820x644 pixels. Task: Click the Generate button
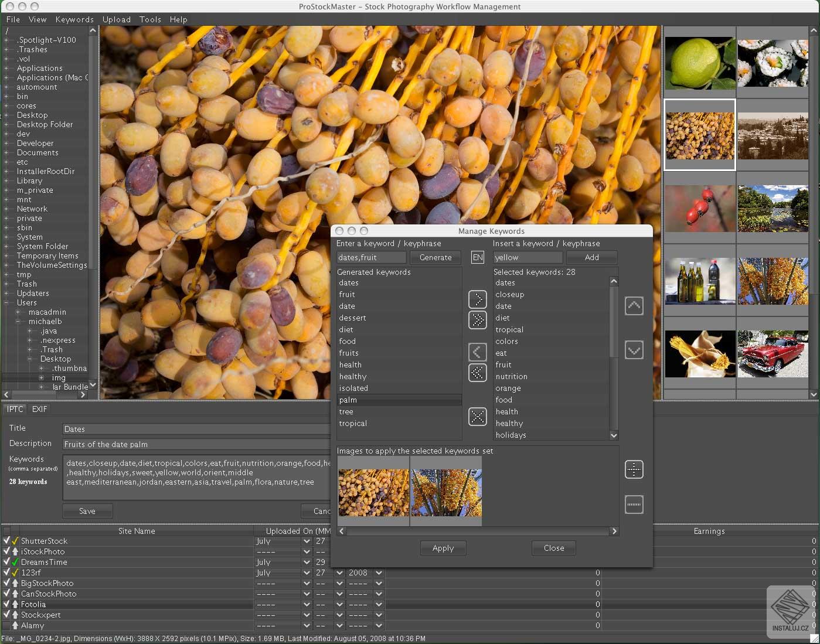click(x=435, y=257)
